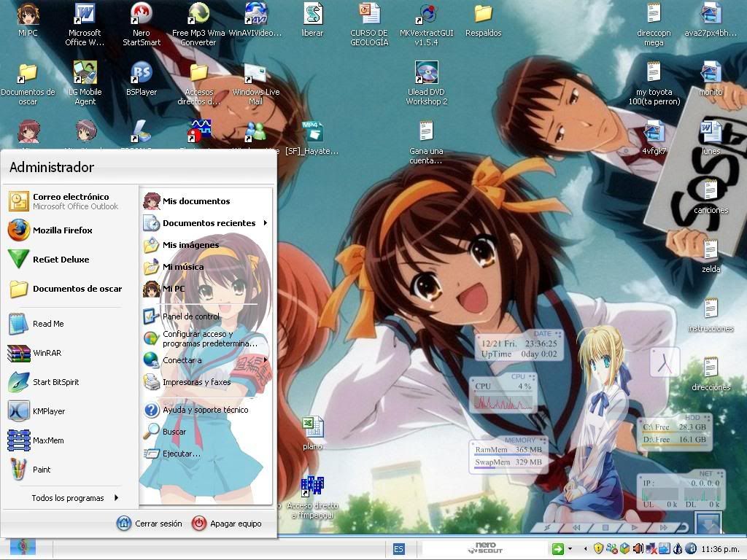Expand Documentos recientes submenu
Viewport: 747px width, 560px height.
click(x=206, y=223)
